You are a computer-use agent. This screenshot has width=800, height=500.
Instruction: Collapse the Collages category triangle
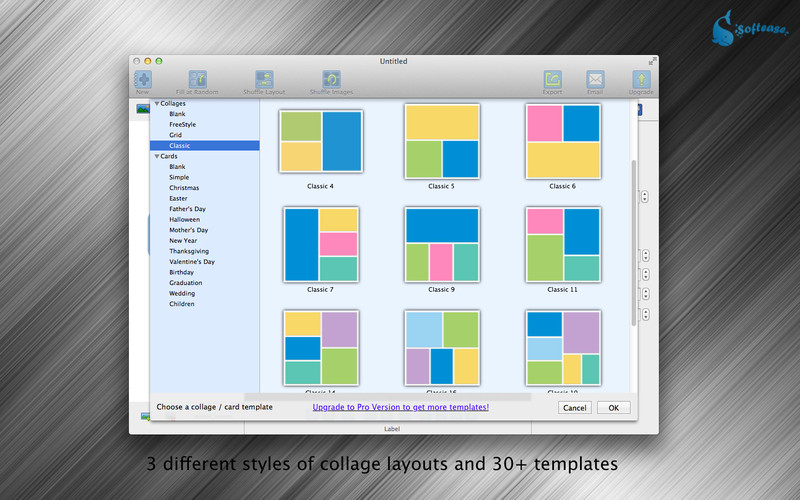pyautogui.click(x=156, y=104)
